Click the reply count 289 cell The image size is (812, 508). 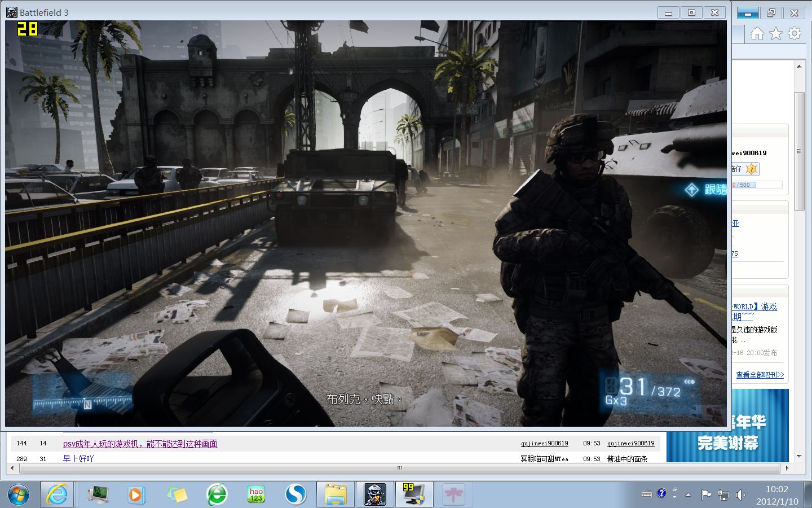point(22,459)
